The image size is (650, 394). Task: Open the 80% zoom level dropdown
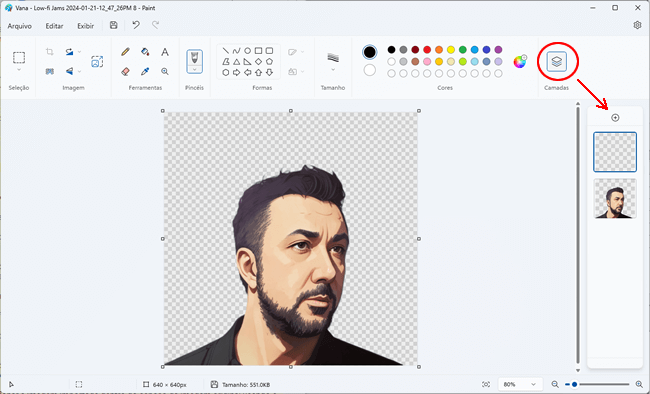coord(520,384)
